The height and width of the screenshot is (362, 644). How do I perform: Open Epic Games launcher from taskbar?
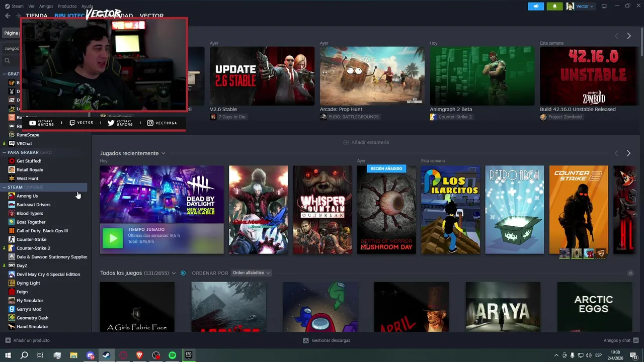(x=189, y=355)
